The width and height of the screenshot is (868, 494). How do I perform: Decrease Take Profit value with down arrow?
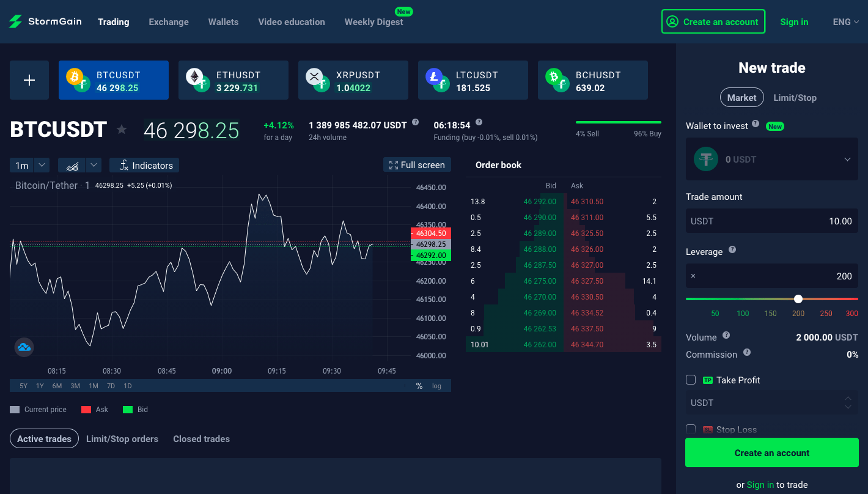tap(848, 407)
